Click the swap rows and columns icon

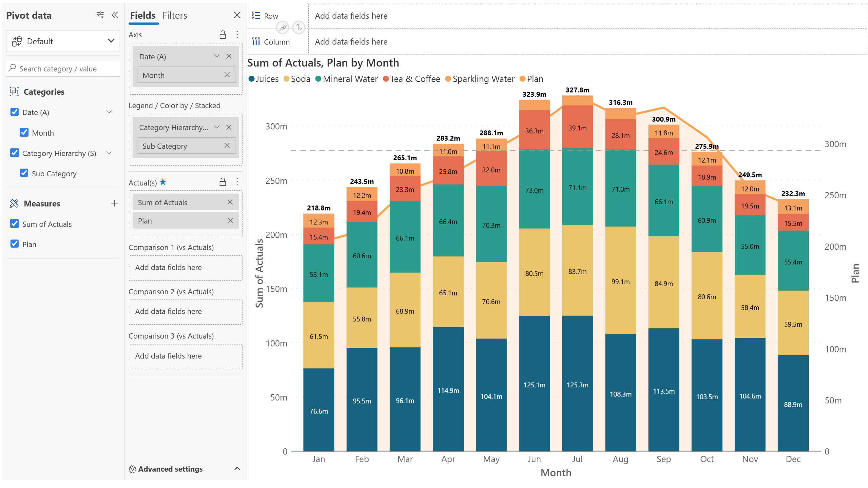pyautogui.click(x=299, y=27)
